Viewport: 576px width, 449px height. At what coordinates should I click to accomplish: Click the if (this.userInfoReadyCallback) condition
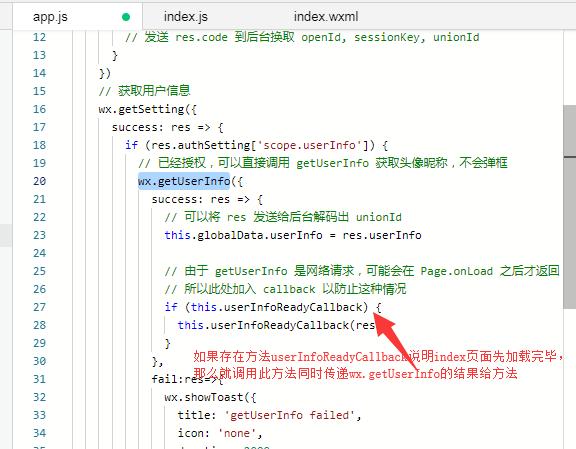tap(266, 307)
